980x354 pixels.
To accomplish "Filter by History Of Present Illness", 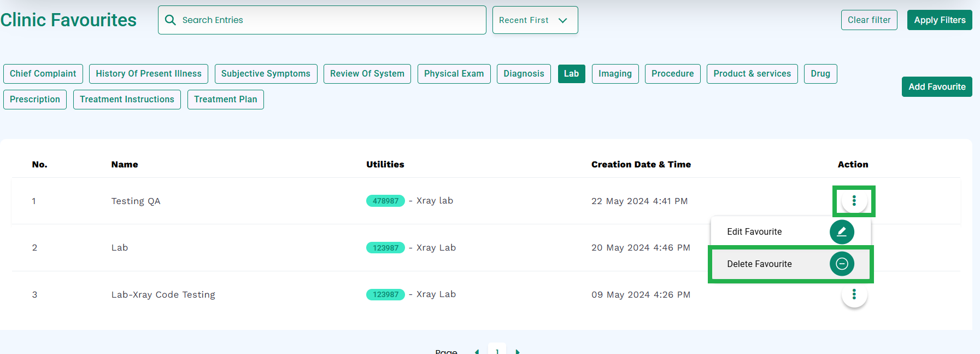I will [x=149, y=74].
